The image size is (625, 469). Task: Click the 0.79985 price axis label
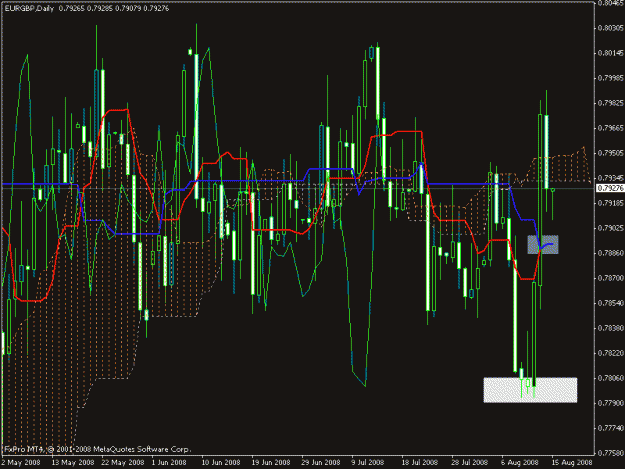coord(610,78)
